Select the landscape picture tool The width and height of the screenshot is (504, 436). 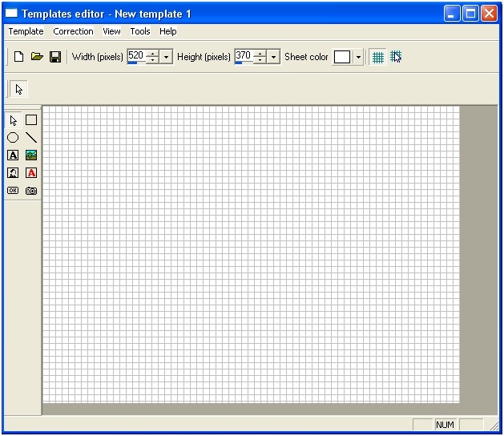[x=31, y=155]
